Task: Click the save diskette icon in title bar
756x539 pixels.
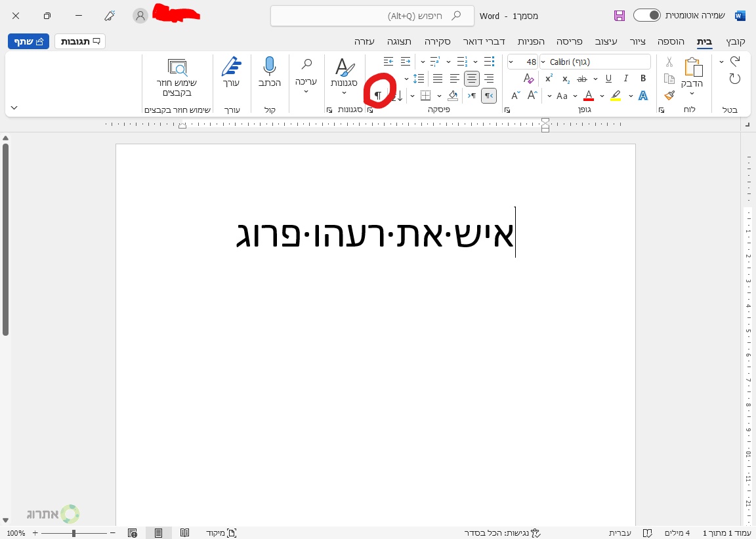Action: point(619,16)
